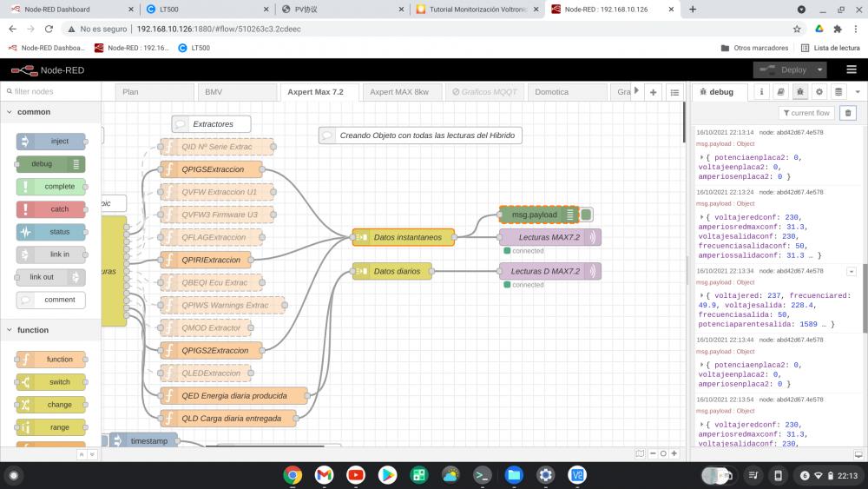Clear debug messages with trash icon

coord(847,113)
